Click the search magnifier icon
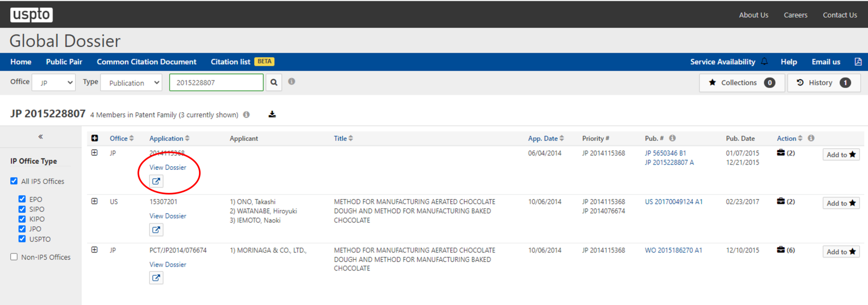Viewport: 868px width, 305px height. point(274,83)
